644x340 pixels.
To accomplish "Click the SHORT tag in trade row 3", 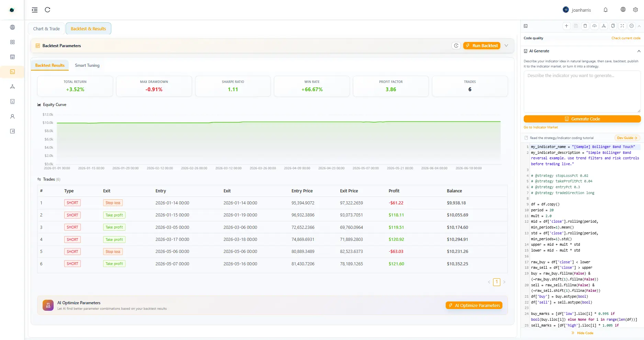I will pyautogui.click(x=72, y=227).
